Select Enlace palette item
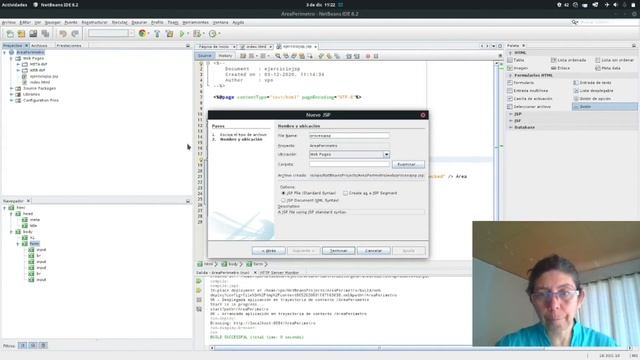 560,68
